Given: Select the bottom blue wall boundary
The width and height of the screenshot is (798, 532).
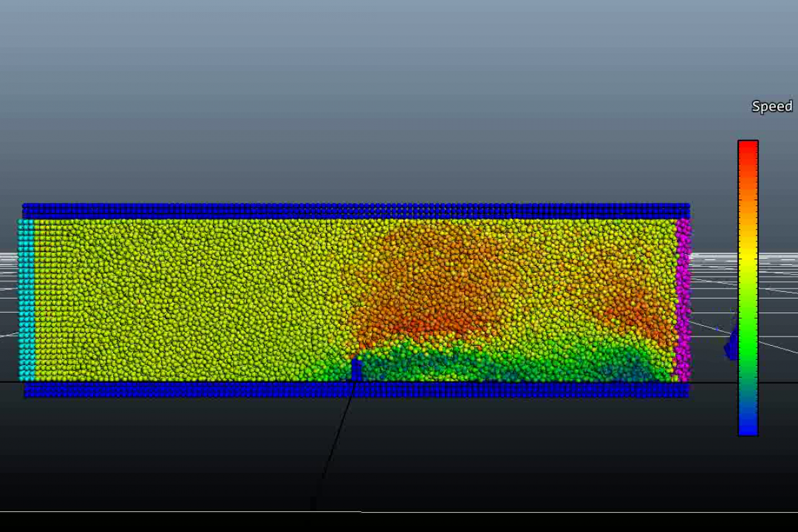Looking at the screenshot, I should pyautogui.click(x=356, y=390).
